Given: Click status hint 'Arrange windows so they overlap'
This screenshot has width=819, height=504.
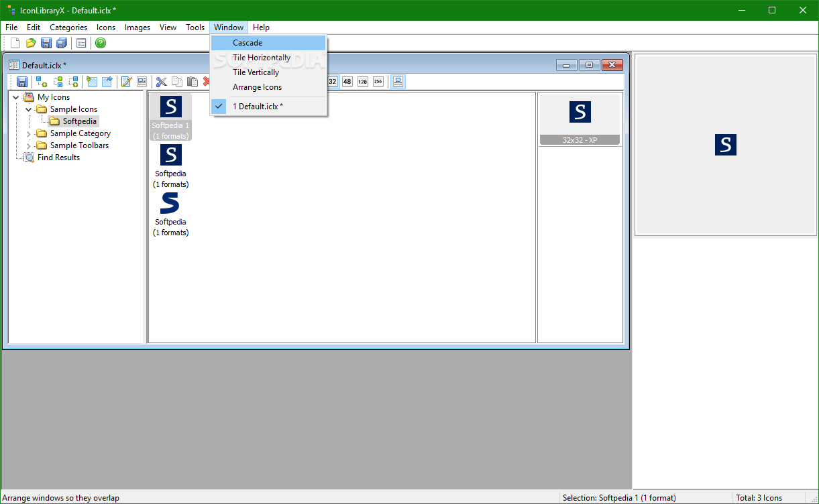Looking at the screenshot, I should (60, 498).
